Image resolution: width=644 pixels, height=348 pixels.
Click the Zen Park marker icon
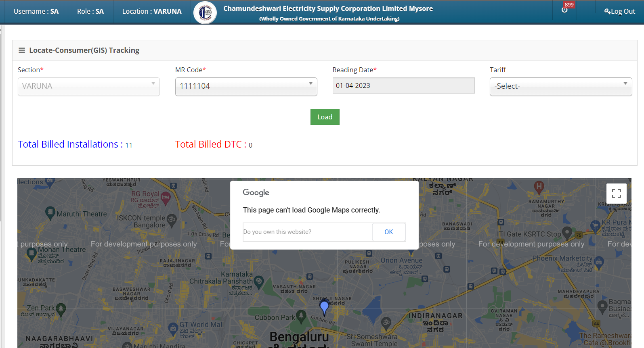click(x=61, y=310)
